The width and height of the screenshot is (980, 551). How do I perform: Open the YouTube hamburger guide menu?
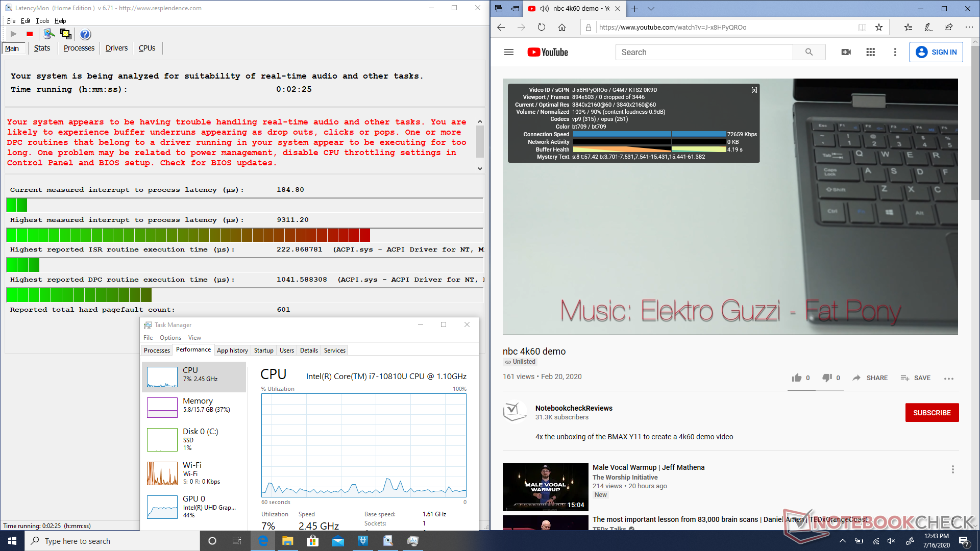509,52
